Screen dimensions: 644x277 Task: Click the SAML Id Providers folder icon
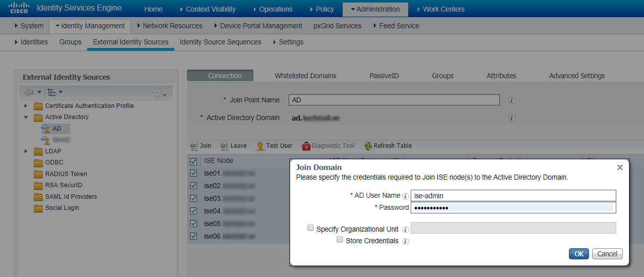(x=38, y=197)
